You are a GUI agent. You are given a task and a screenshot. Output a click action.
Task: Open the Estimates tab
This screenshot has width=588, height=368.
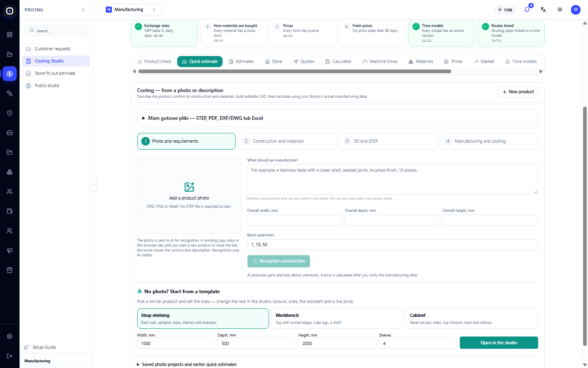(241, 62)
